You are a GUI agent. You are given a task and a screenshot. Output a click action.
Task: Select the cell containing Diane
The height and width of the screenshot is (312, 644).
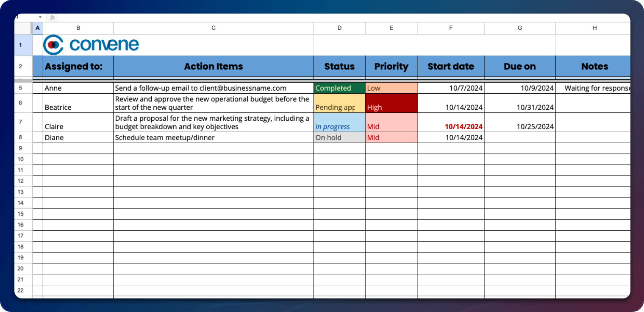[x=78, y=137]
